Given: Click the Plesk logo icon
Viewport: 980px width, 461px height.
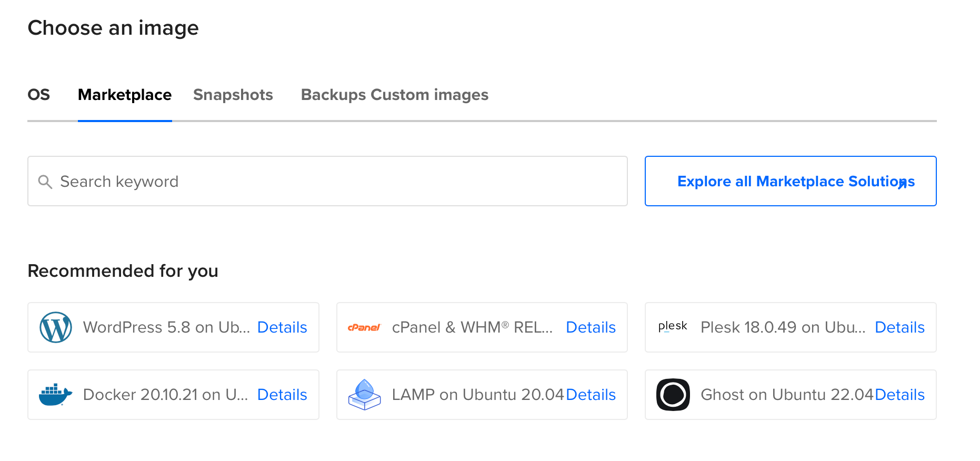Looking at the screenshot, I should (x=673, y=327).
